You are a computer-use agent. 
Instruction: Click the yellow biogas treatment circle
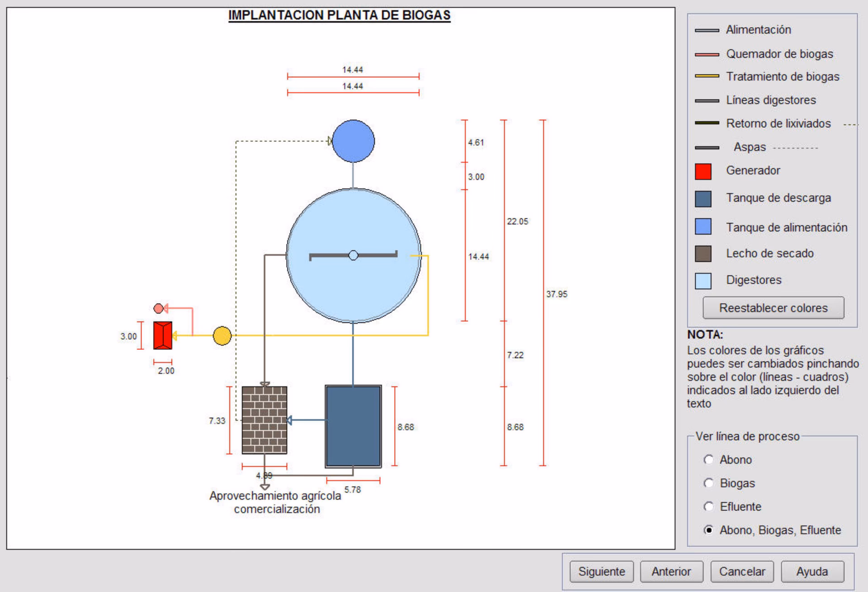[222, 336]
